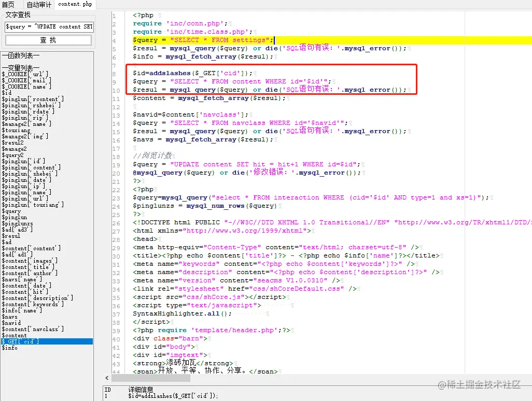Viewport: 532px width, 401px height.
Task: Click the ID column header in results
Action: click(x=107, y=390)
